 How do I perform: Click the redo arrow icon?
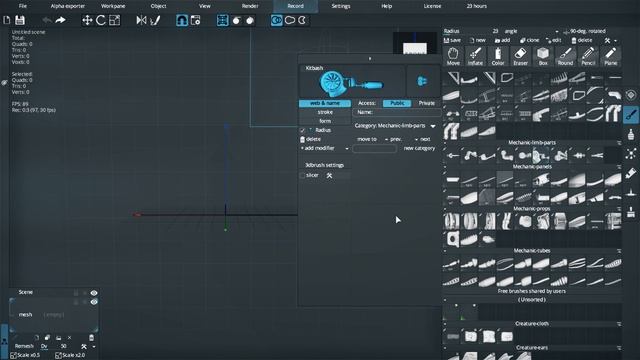point(60,20)
